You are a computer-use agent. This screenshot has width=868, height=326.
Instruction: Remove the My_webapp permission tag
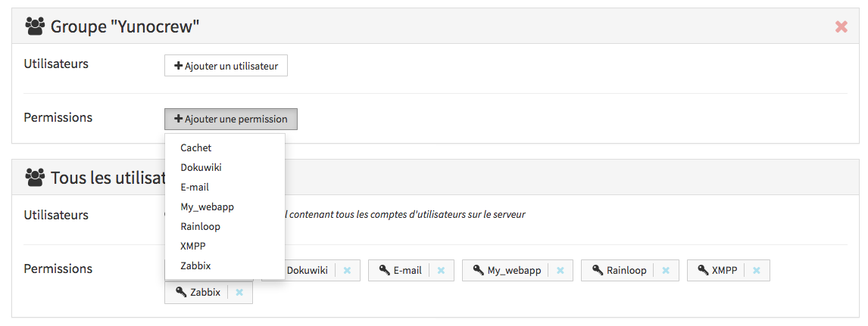click(x=560, y=270)
